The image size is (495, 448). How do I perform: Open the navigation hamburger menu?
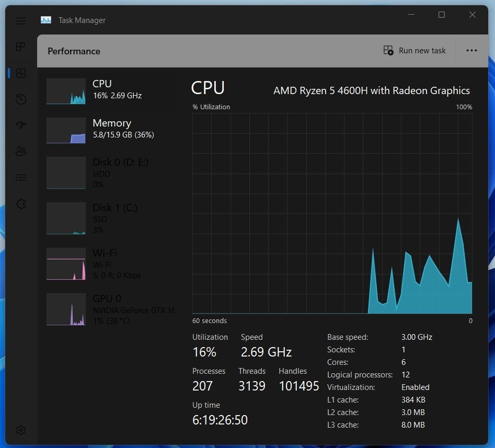click(21, 21)
